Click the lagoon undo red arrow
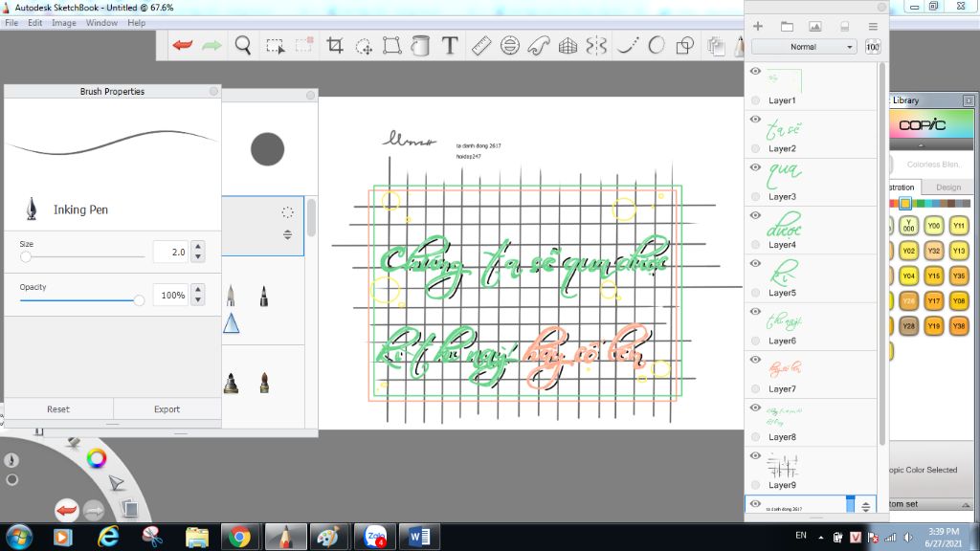The height and width of the screenshot is (551, 980). pyautogui.click(x=66, y=510)
